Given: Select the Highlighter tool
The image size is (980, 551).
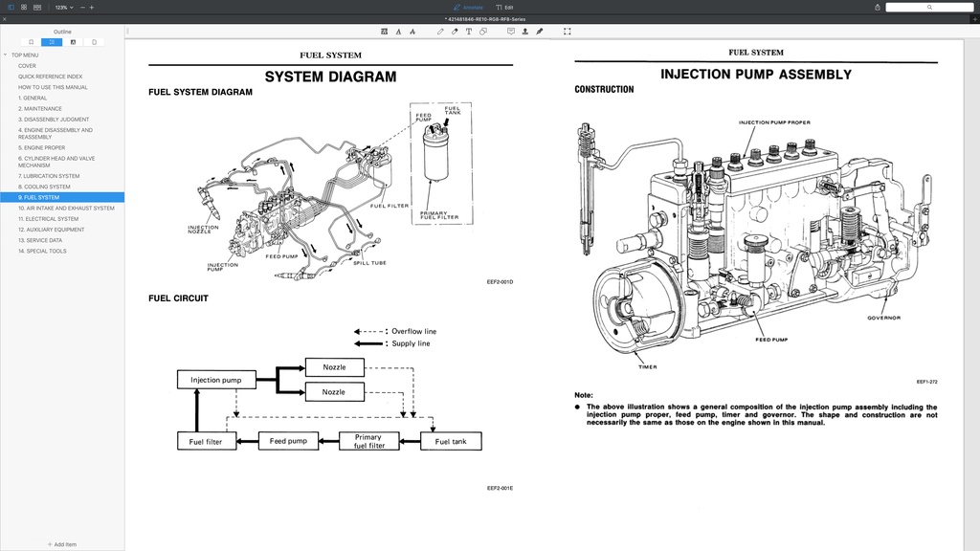Looking at the screenshot, I should [455, 31].
